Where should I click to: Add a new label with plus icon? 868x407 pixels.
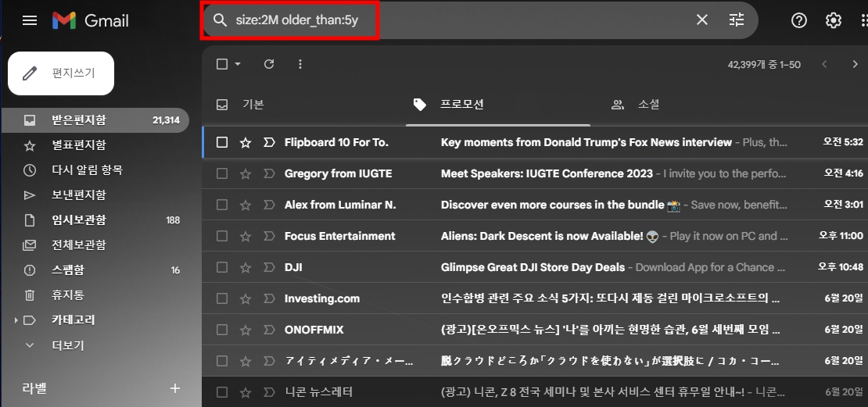(175, 388)
